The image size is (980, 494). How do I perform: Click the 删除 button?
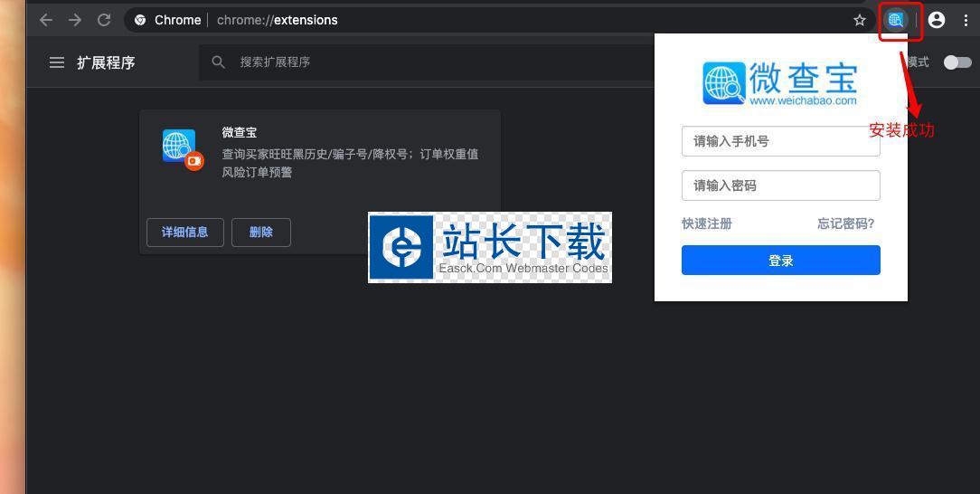click(x=261, y=233)
